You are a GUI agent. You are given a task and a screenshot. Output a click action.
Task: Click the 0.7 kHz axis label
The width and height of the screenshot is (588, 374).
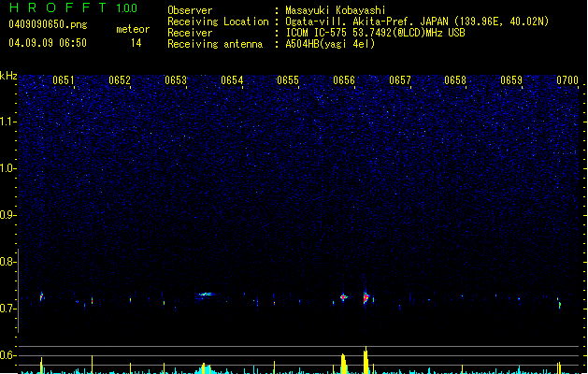(x=8, y=309)
